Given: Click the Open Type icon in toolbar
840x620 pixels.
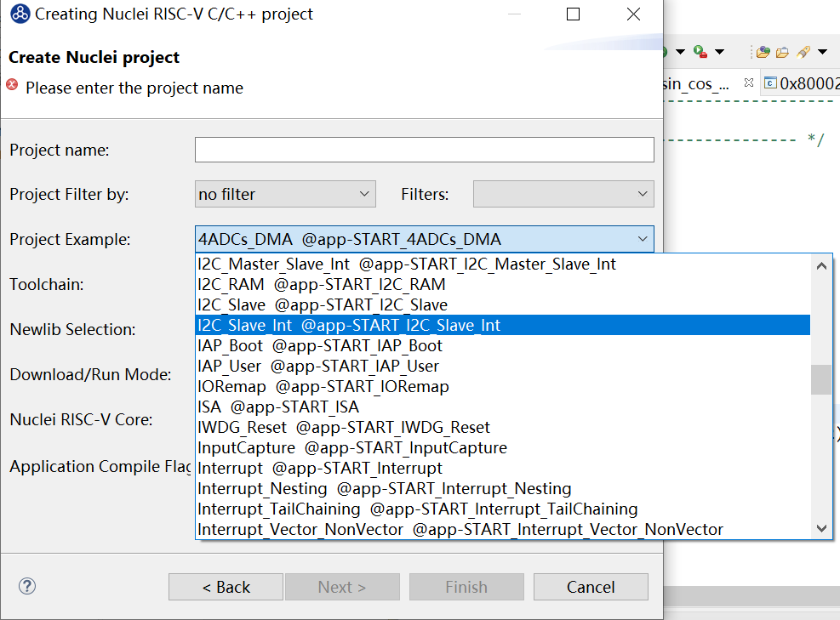Looking at the screenshot, I should (763, 52).
